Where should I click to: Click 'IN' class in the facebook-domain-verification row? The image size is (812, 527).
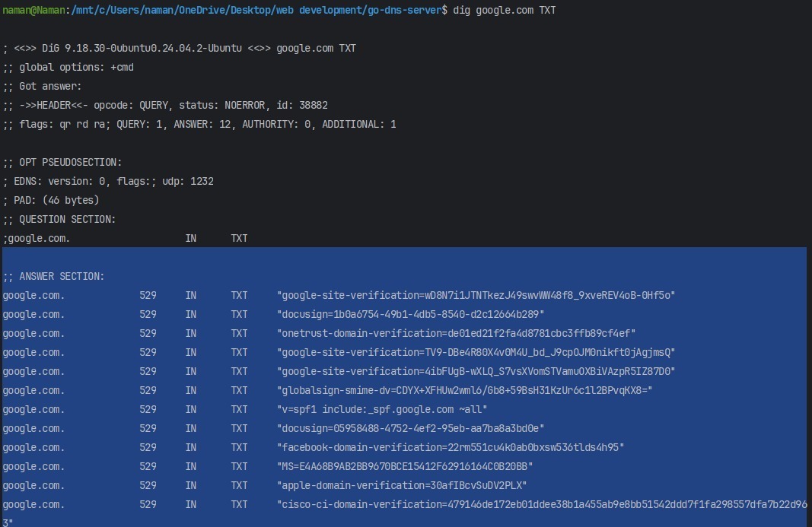coord(191,447)
